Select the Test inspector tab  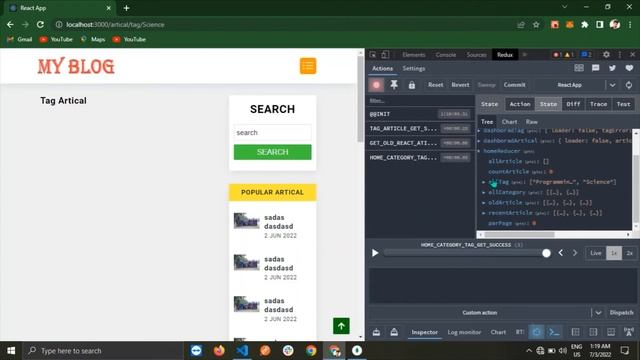tap(623, 104)
